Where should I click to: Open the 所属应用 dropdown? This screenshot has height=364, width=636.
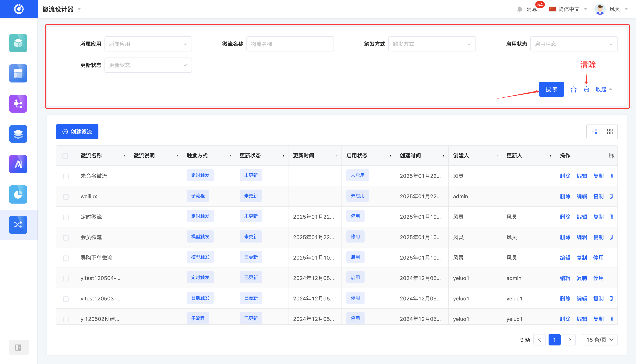(x=148, y=44)
